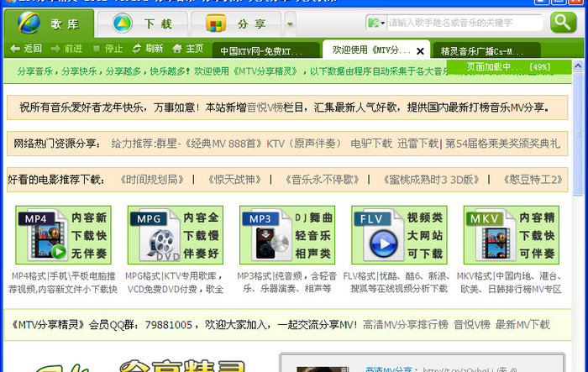Viewport: 588px width, 372px height.
Task: Open the search engine selector dropdown
Action: pyautogui.click(x=376, y=23)
